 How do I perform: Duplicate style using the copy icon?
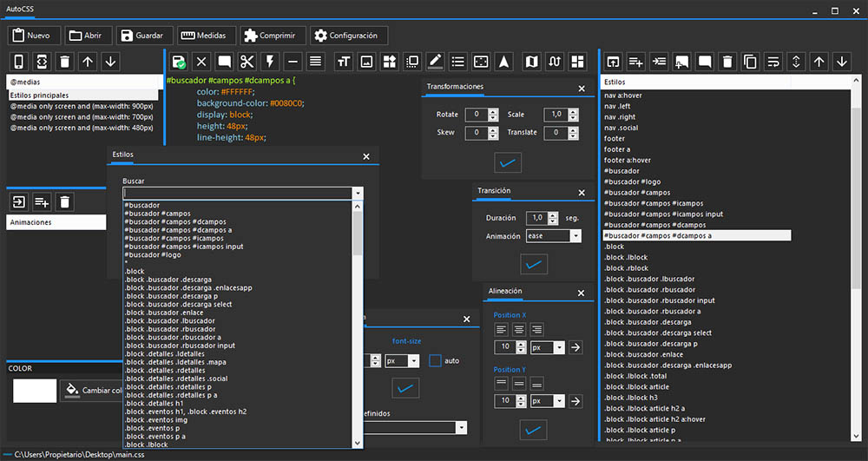click(750, 62)
